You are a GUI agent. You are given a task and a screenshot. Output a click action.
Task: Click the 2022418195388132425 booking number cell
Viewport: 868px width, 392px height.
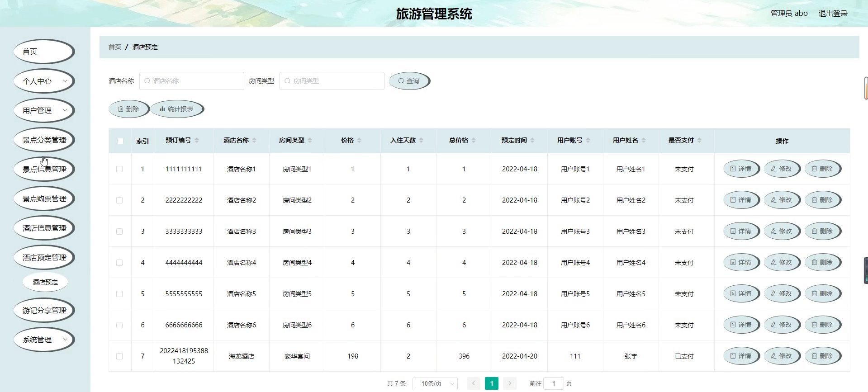point(184,356)
